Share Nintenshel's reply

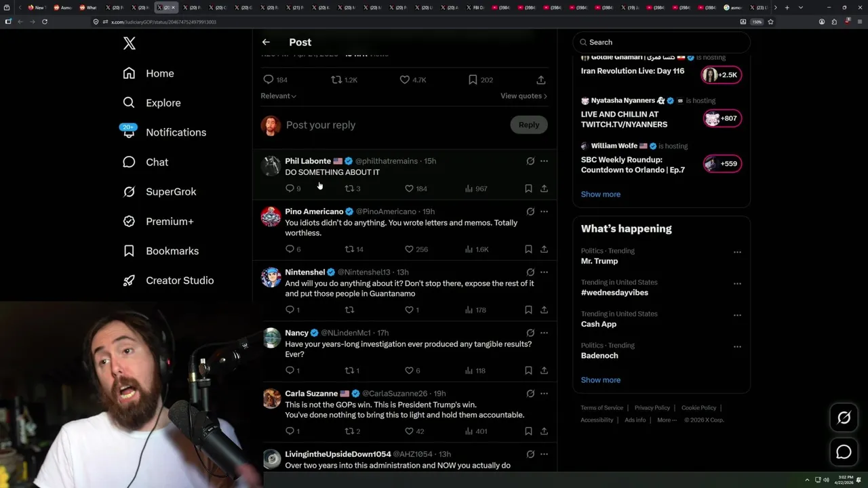point(544,310)
